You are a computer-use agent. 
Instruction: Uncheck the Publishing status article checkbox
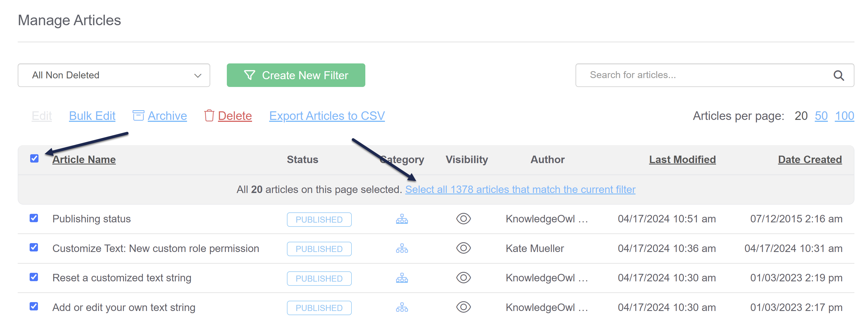(34, 218)
